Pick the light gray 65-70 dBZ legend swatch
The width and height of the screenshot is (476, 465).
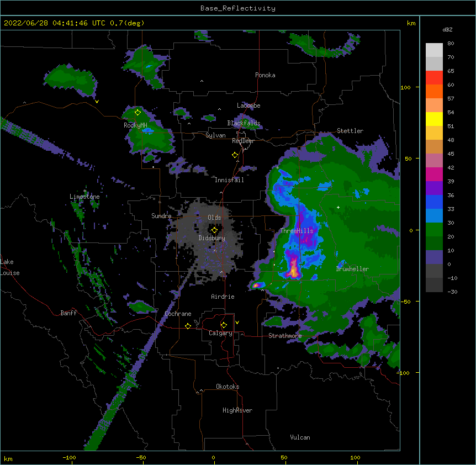pos(434,64)
